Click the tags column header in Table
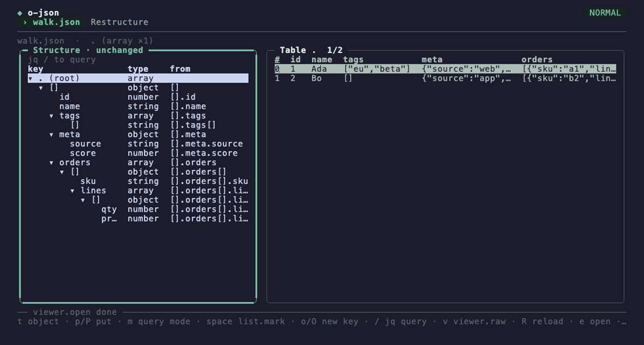 click(354, 60)
